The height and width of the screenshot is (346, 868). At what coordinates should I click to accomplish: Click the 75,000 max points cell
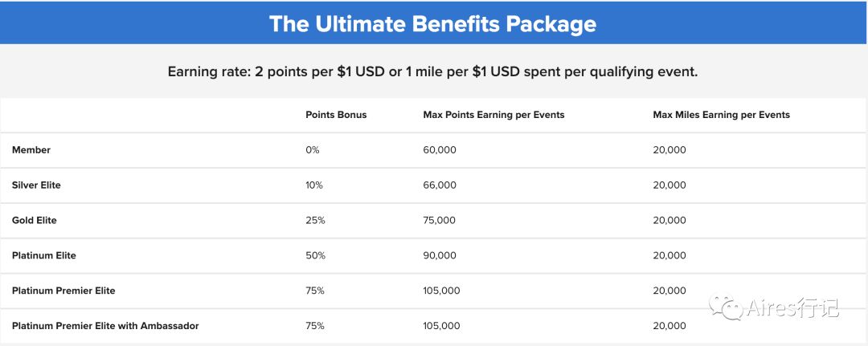click(x=440, y=220)
